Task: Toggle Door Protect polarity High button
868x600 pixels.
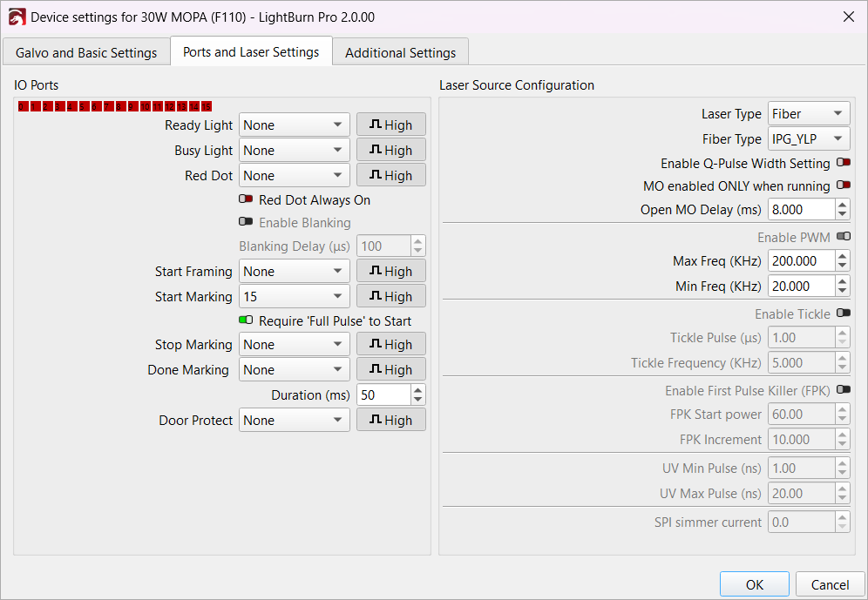Action: point(390,421)
